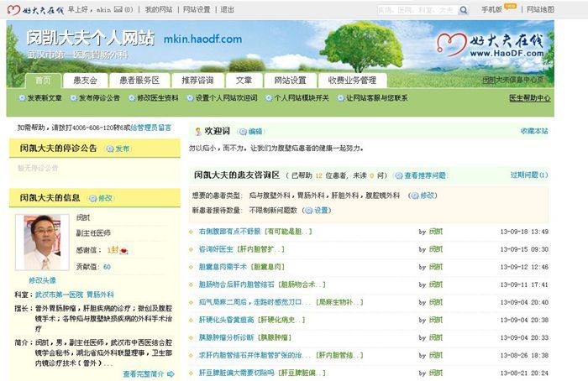Open question 求肝内胆管结石并伴胆管扩张的治

255,355
